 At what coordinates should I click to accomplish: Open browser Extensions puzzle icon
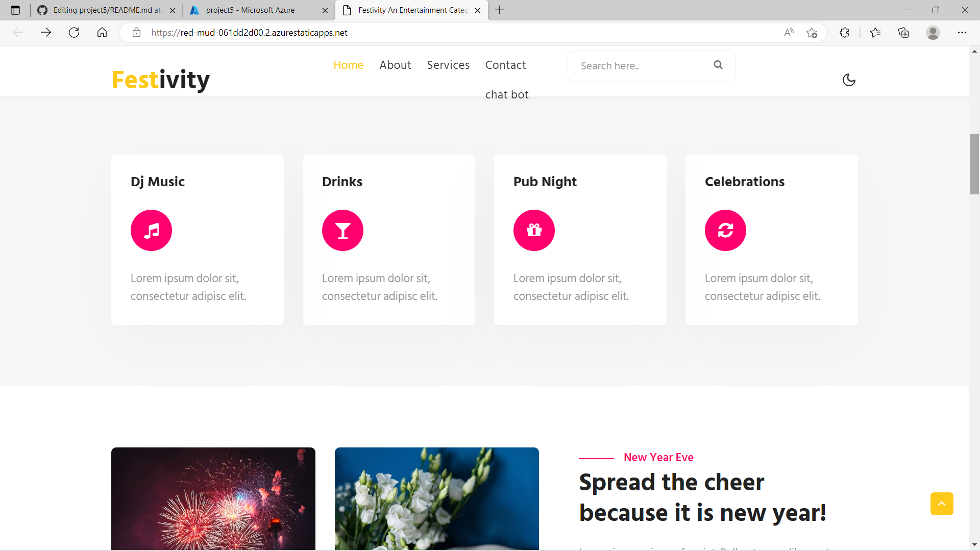coord(844,33)
